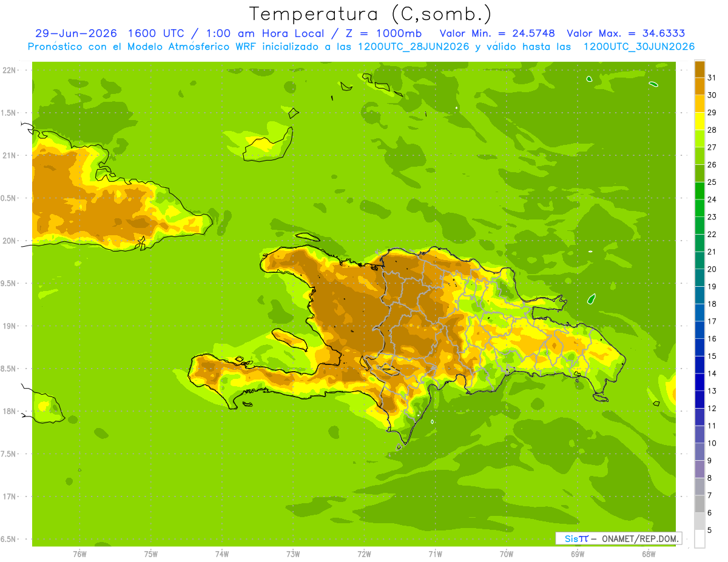728x562 pixels.
Task: Click the "22N" latitude label
Action: tap(9, 70)
